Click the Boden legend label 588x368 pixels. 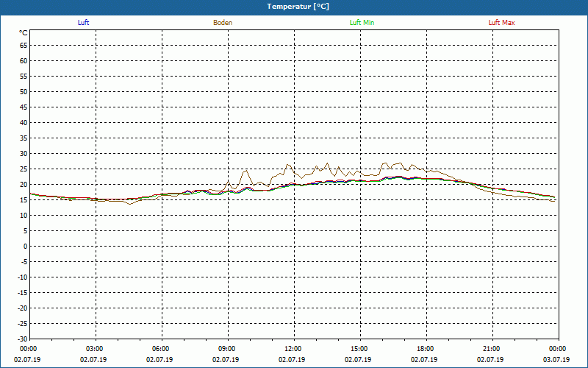(x=223, y=23)
